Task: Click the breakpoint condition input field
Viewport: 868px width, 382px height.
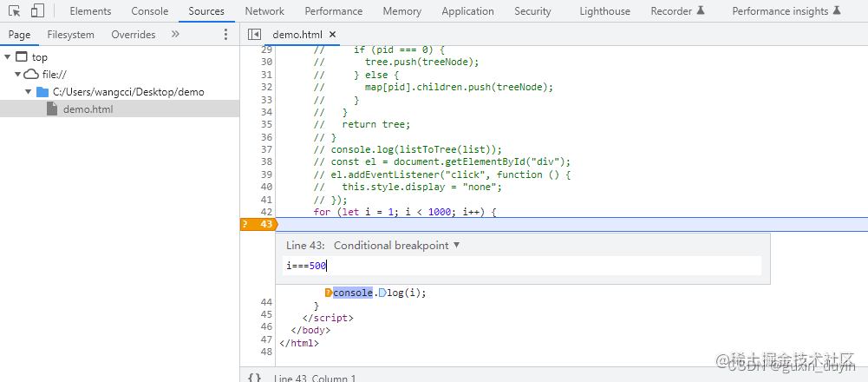Action: [522, 266]
